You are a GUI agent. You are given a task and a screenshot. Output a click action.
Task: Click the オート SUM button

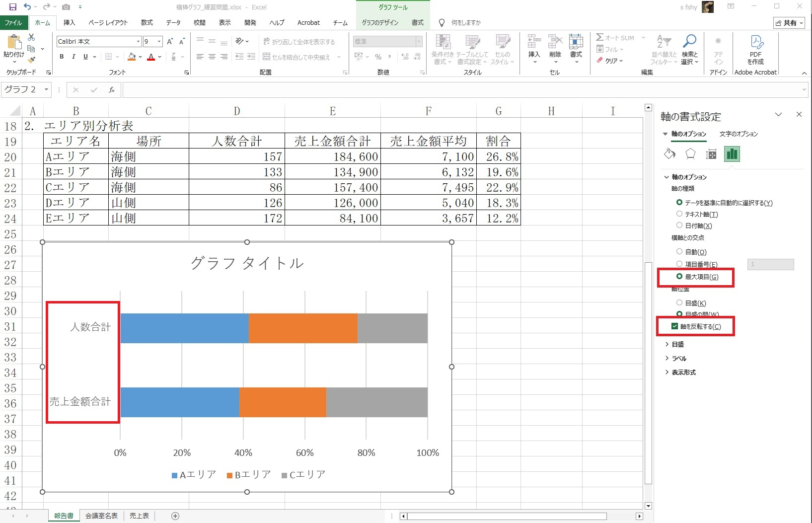pos(615,38)
